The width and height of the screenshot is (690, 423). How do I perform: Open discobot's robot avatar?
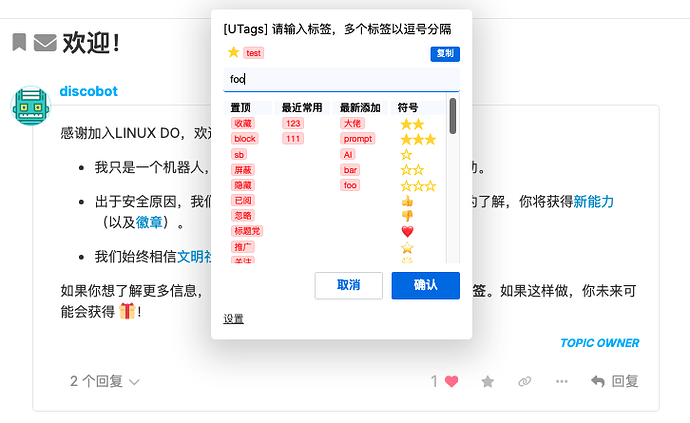(30, 105)
